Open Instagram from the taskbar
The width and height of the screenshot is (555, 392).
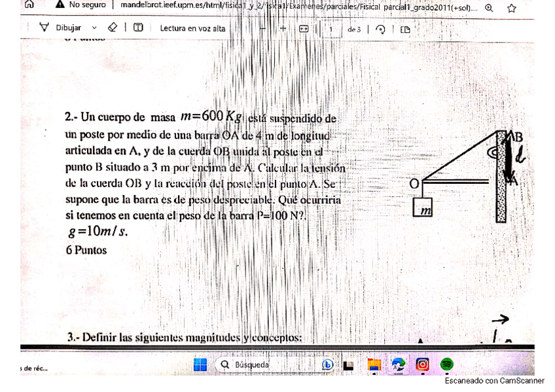pos(423,365)
